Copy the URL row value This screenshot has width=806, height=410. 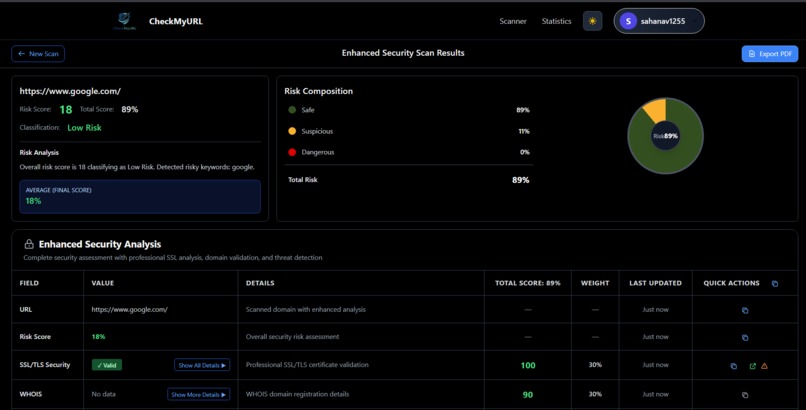pos(745,310)
